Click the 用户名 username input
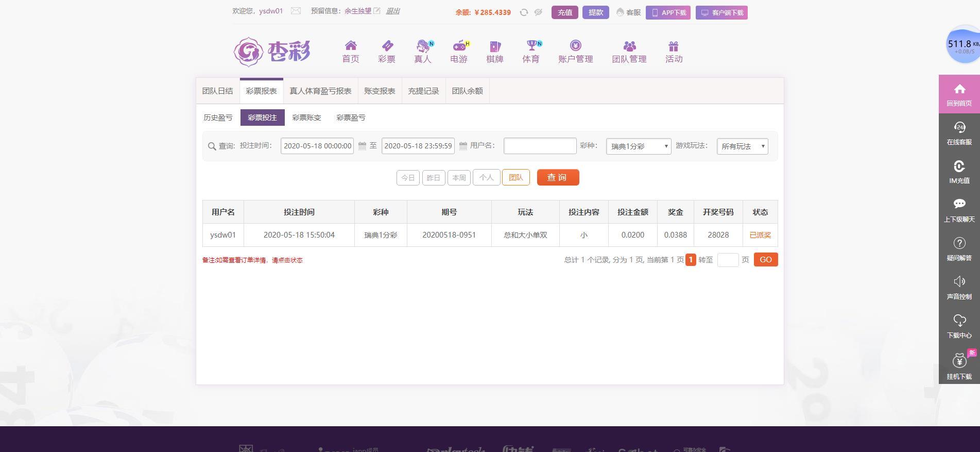980x452 pixels. (x=540, y=146)
